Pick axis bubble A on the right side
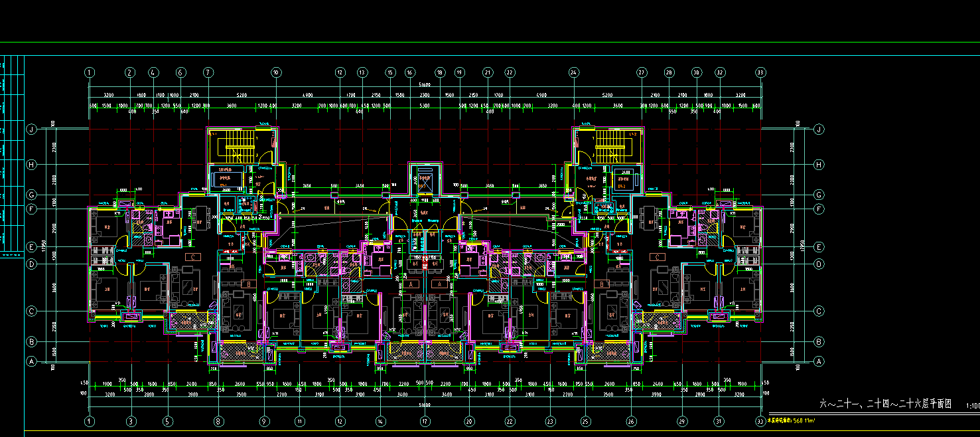Viewport: 980px width, 437px height. (x=819, y=362)
